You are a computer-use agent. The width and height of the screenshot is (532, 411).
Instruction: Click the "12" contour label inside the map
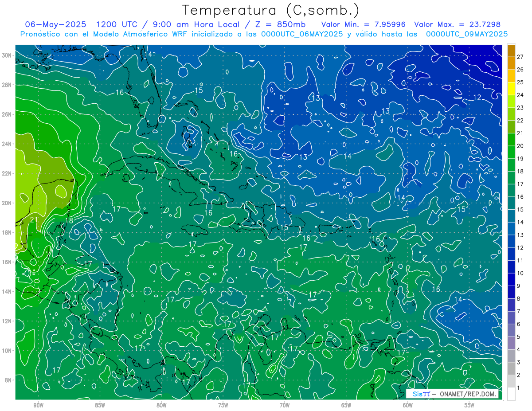coord(477,98)
